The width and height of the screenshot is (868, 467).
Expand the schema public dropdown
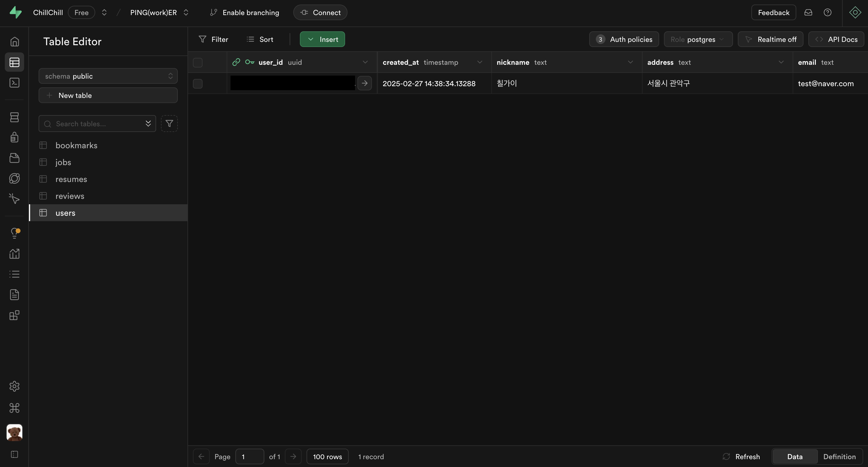click(x=108, y=76)
